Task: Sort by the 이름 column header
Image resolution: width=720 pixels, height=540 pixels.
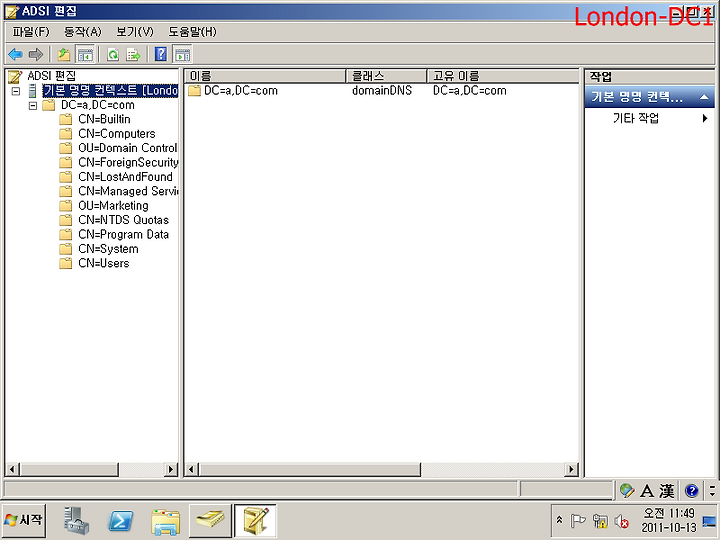Action: click(x=265, y=76)
